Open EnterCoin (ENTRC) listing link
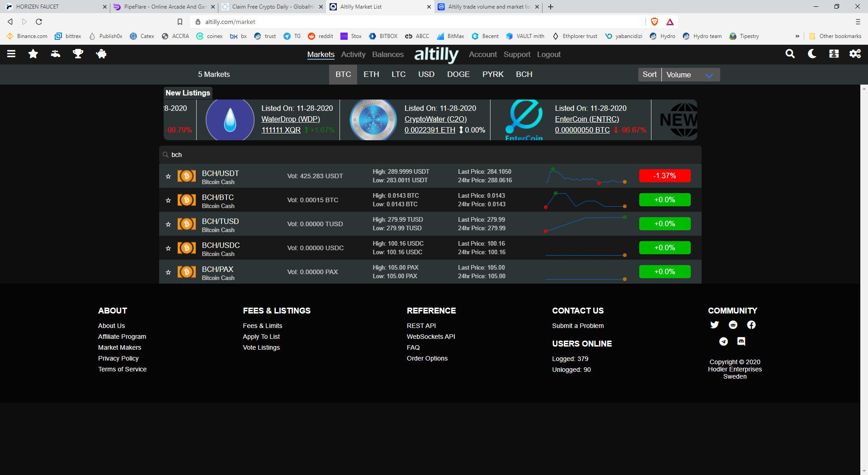This screenshot has width=868, height=475. click(587, 119)
